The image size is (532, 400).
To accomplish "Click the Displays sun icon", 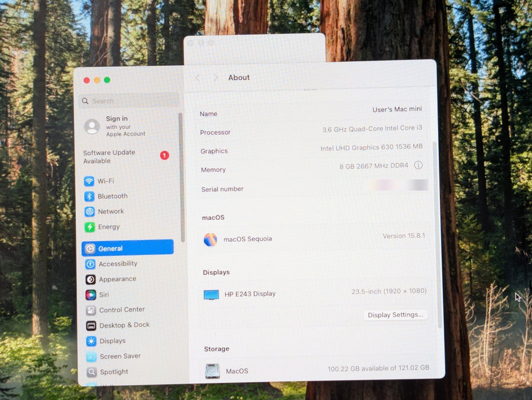I will 92,341.
